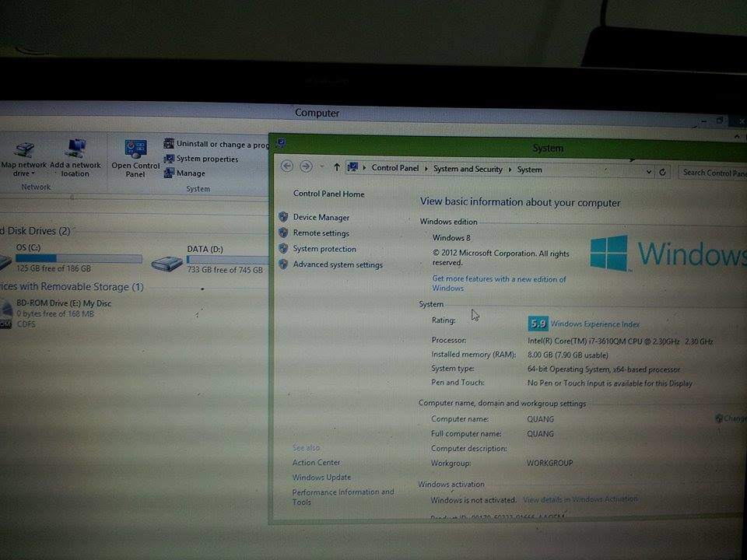Open Control Panel from the ribbon

[135, 159]
